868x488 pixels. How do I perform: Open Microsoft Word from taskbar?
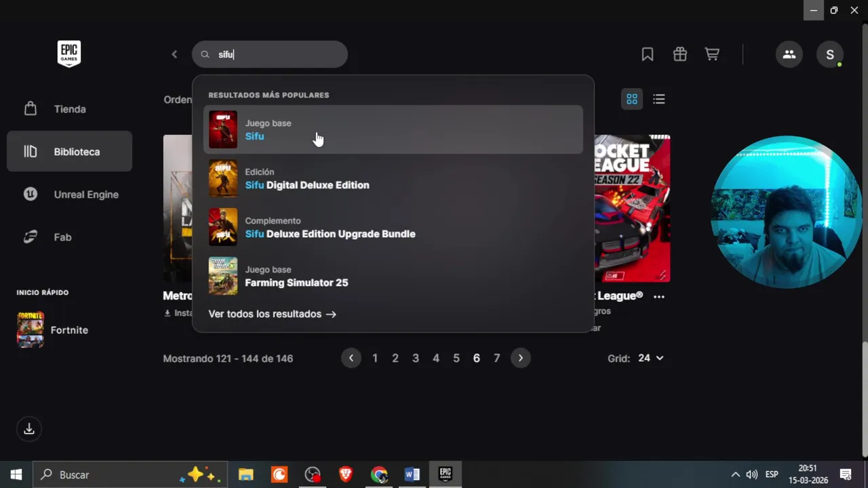tap(412, 474)
